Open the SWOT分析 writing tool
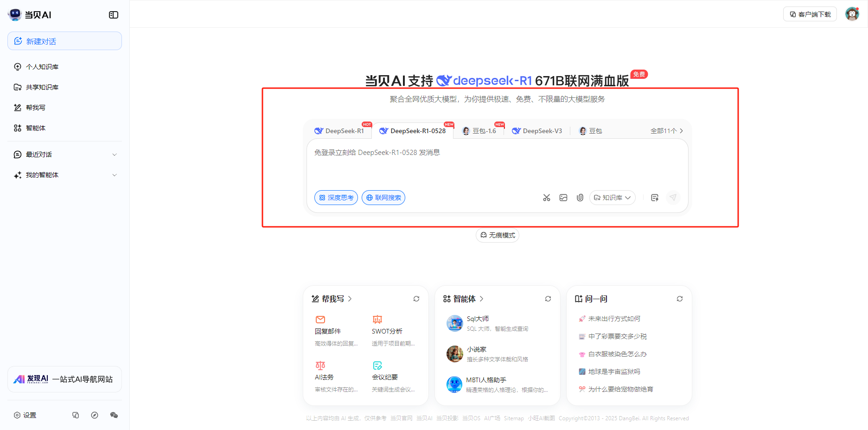868x430 pixels. pos(393,332)
